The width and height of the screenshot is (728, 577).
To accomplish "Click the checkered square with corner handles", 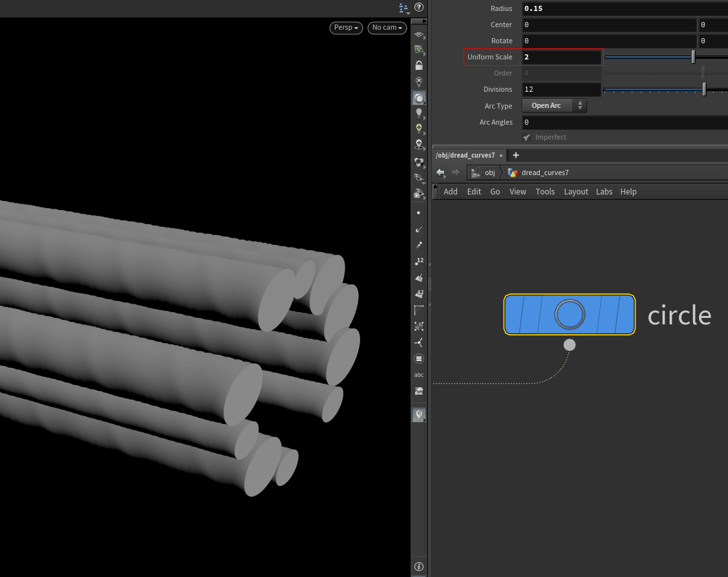I will point(419,326).
